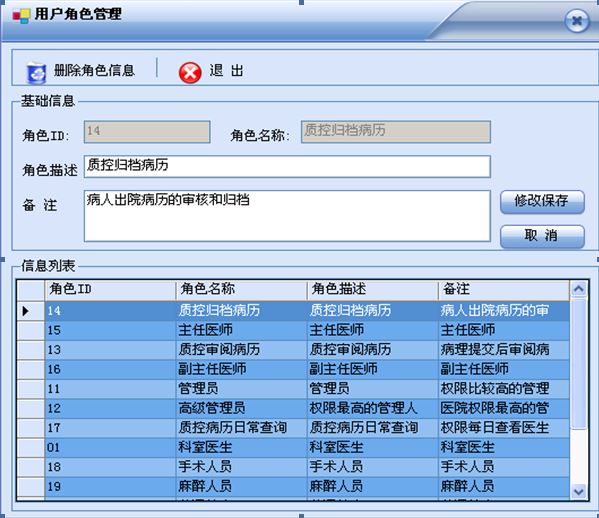Click 病理提交后审阅病 remark cell

tap(503, 350)
